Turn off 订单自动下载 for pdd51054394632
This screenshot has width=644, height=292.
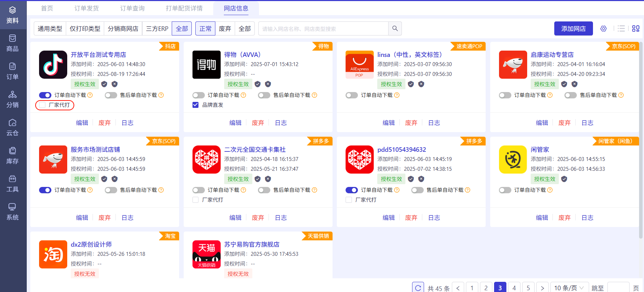click(352, 190)
